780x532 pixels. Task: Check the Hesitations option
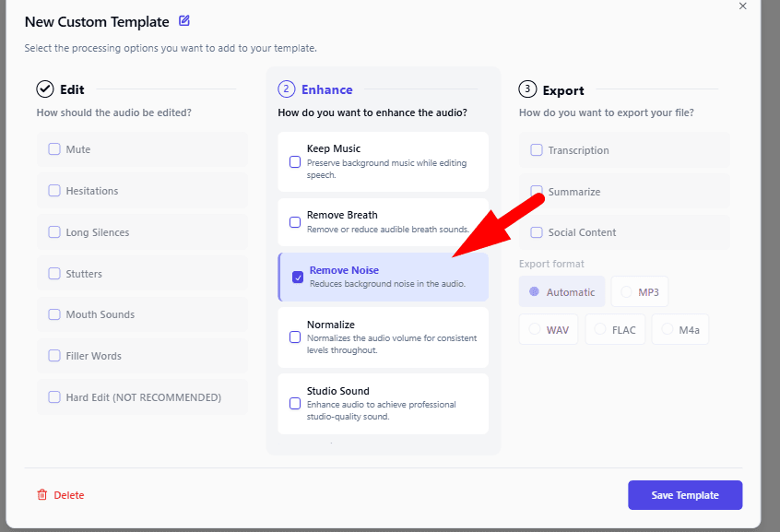point(54,191)
